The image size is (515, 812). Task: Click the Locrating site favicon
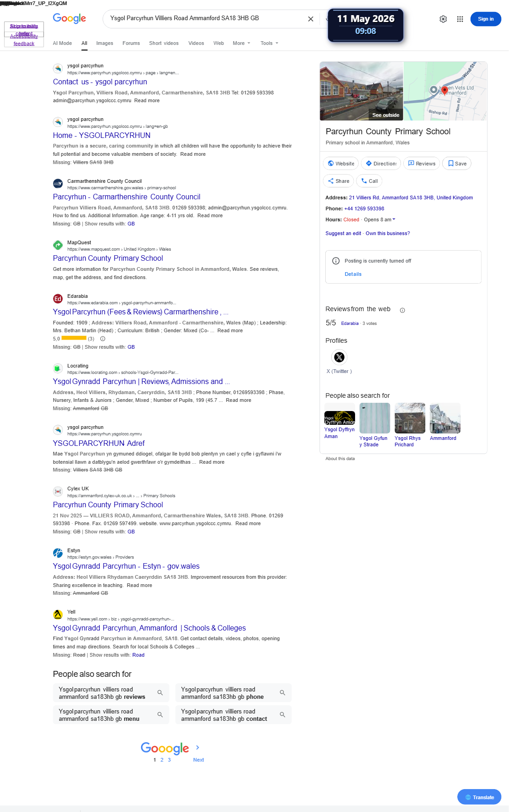click(58, 368)
